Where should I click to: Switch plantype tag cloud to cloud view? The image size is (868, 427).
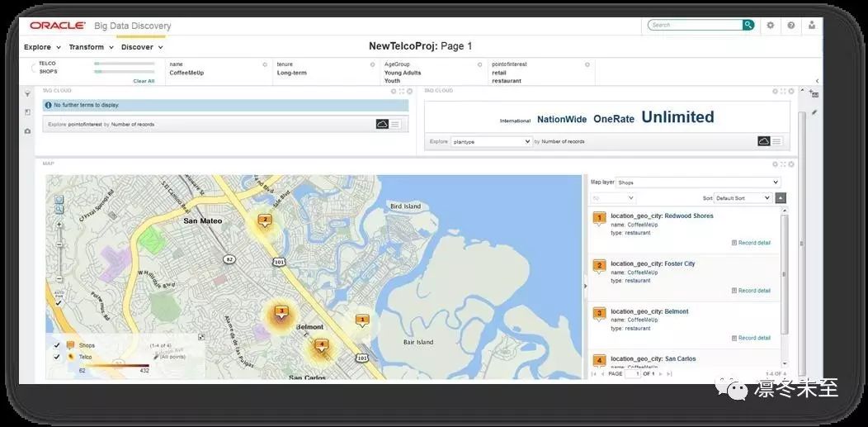click(x=764, y=141)
